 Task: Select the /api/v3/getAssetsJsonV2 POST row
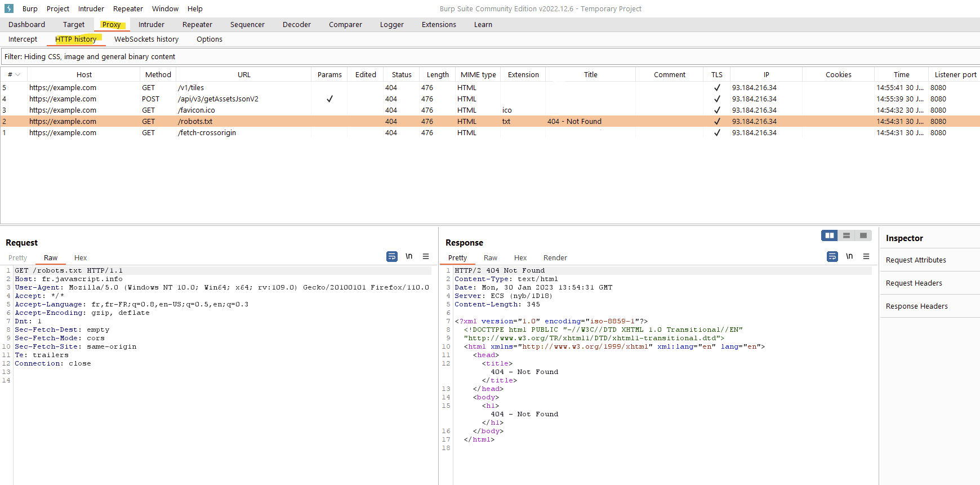[490, 99]
